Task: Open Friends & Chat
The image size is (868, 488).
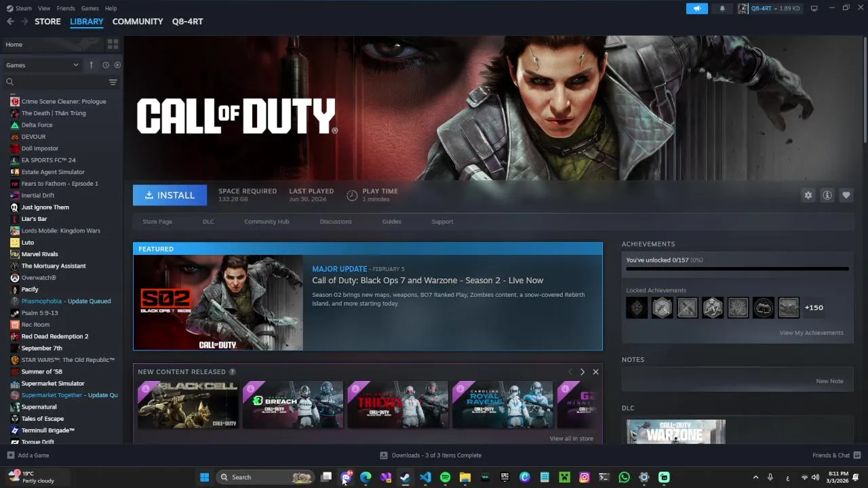Action: coord(837,455)
